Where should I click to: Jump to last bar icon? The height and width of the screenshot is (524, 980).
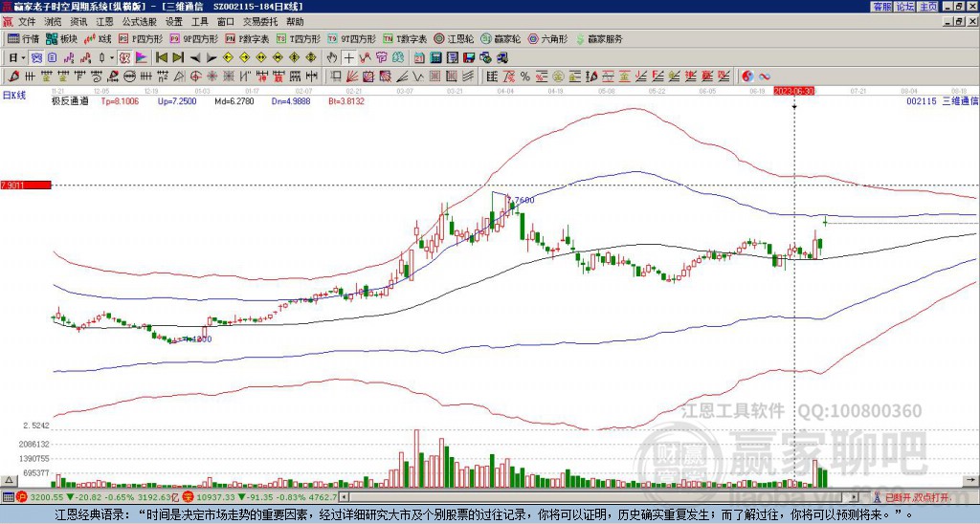click(178, 57)
